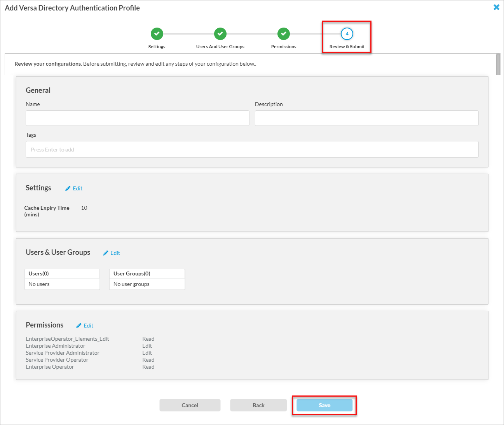Close the Add Versa Directory dialog
The width and height of the screenshot is (504, 425).
click(x=496, y=7)
